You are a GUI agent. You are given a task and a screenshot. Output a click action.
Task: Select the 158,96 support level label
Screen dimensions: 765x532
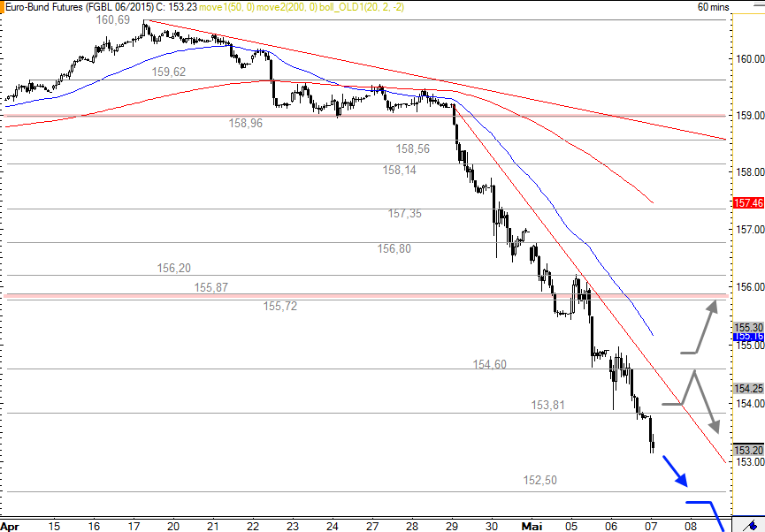(x=246, y=124)
